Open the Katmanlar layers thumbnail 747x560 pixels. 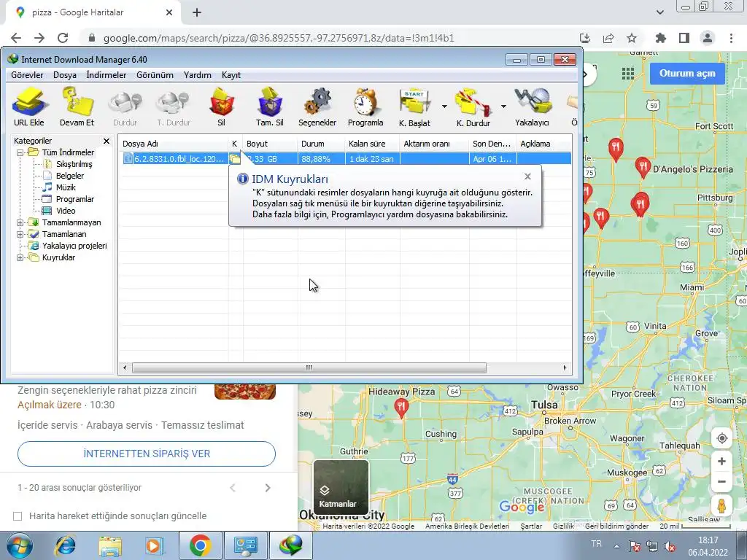tap(341, 487)
